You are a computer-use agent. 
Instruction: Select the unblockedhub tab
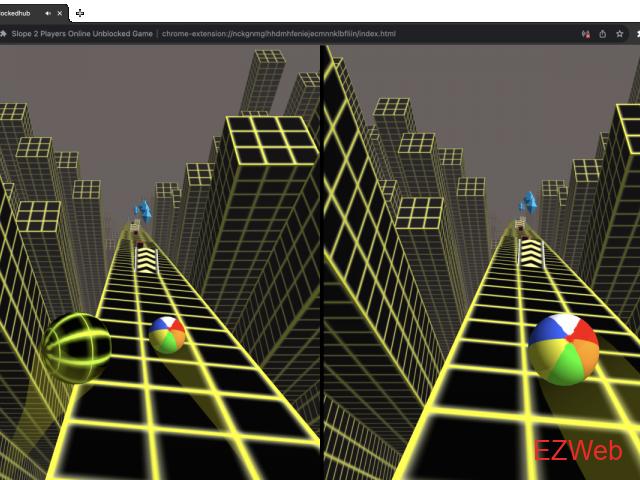coord(18,13)
